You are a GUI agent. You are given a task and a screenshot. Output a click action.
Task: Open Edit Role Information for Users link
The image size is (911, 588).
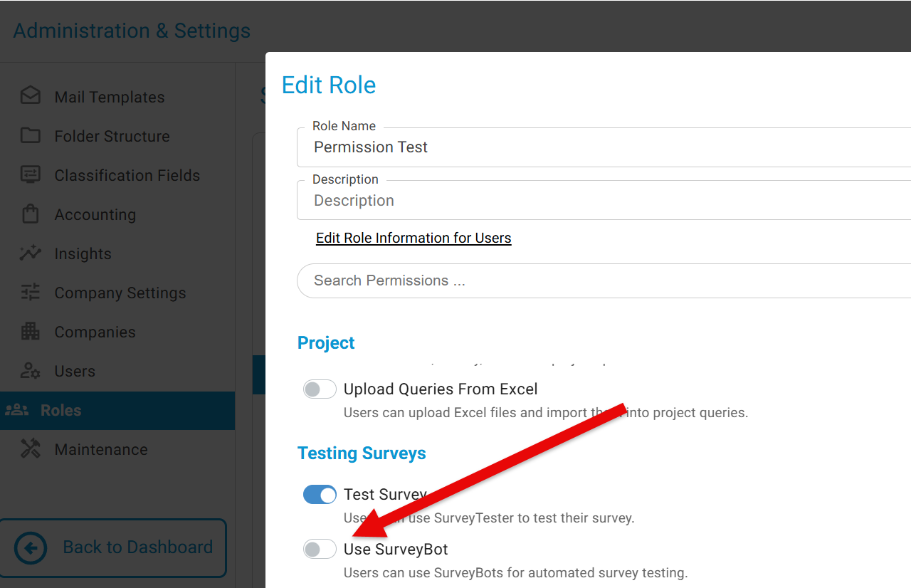[x=413, y=238]
